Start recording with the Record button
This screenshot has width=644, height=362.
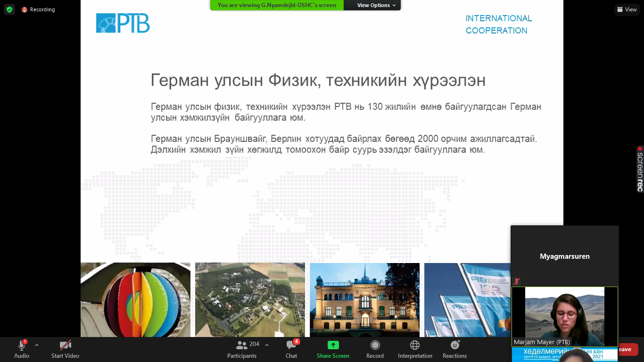coord(375,349)
